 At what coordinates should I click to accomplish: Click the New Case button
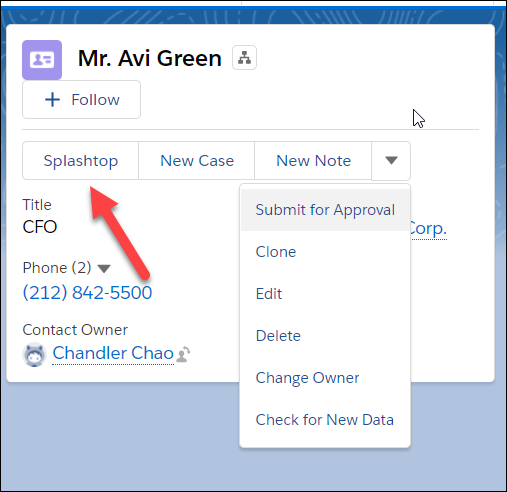point(197,161)
